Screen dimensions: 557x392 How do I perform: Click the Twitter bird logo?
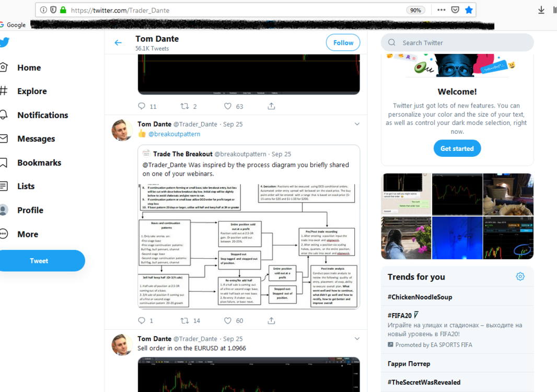coord(4,42)
